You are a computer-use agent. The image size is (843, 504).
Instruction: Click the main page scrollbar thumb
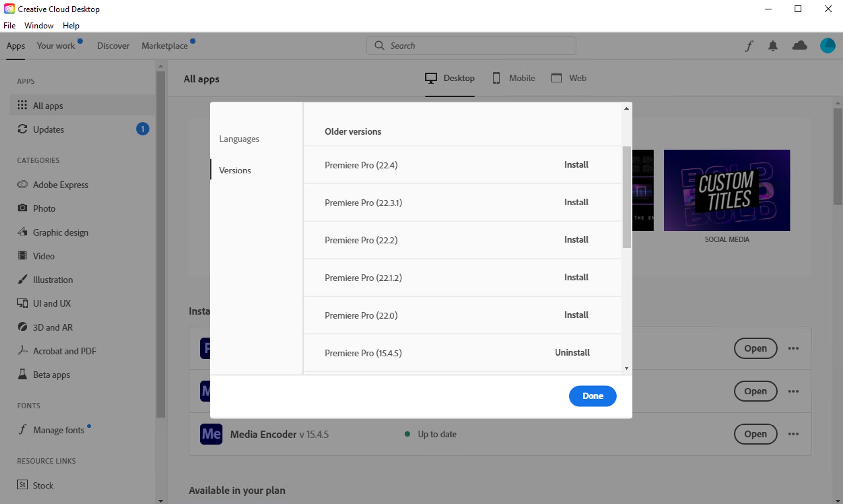tap(838, 156)
